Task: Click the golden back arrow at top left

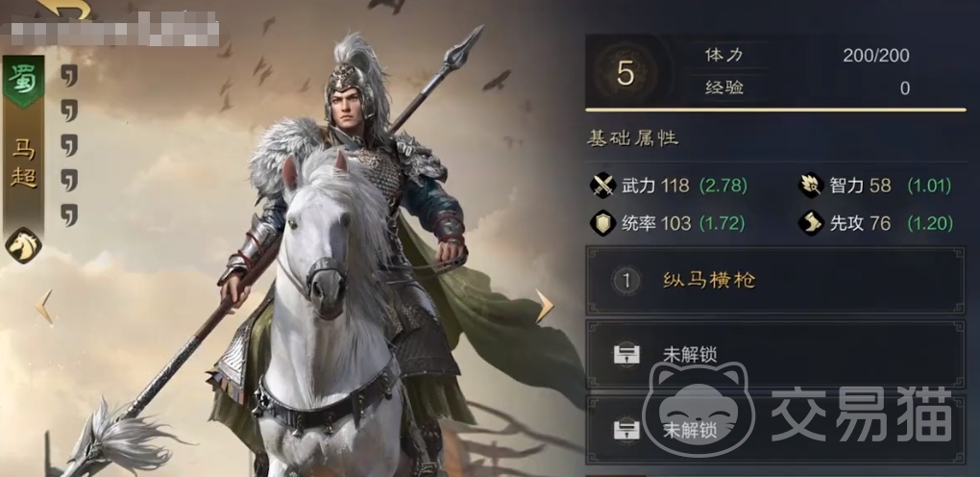Action: [x=64, y=9]
